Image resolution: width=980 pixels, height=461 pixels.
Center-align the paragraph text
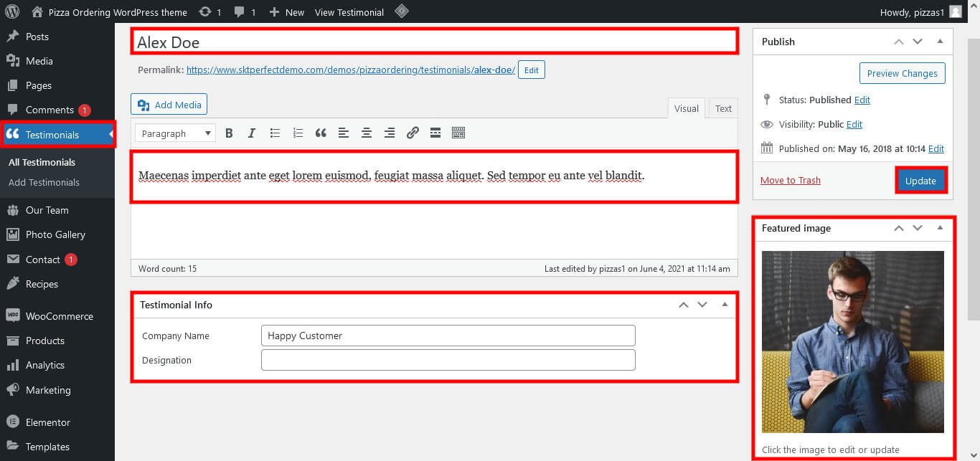(367, 133)
